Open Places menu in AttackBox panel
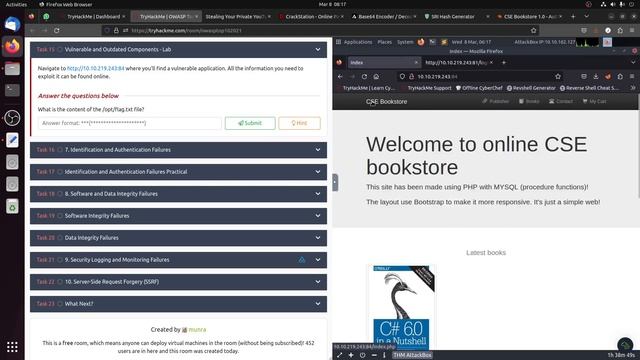This screenshot has width=640, height=360. click(384, 42)
